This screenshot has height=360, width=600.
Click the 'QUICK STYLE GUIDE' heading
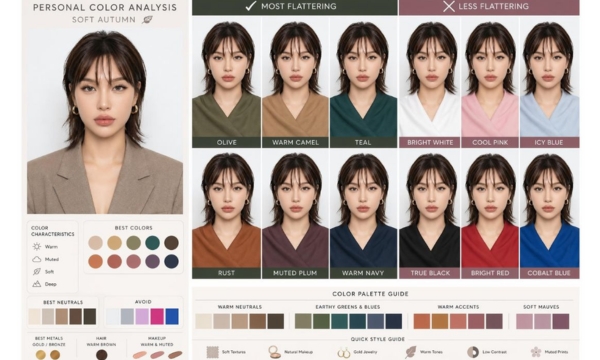[x=377, y=339]
